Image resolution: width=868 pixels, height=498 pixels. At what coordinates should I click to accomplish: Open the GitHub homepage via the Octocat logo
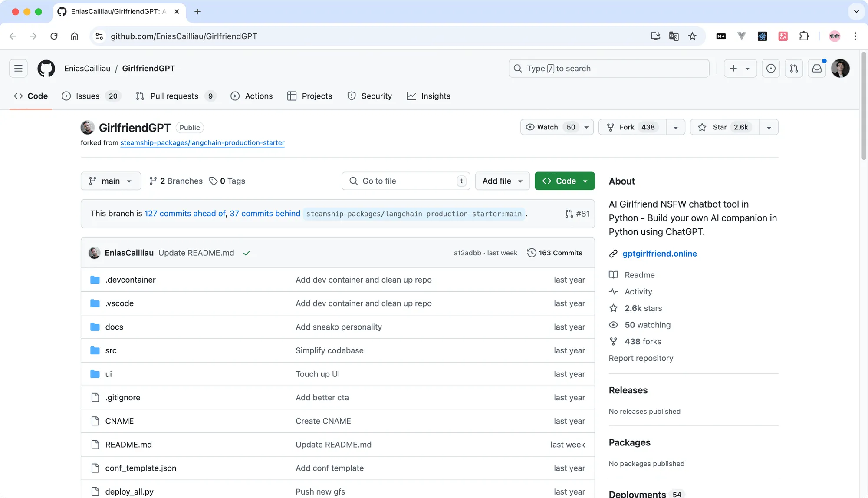click(45, 68)
